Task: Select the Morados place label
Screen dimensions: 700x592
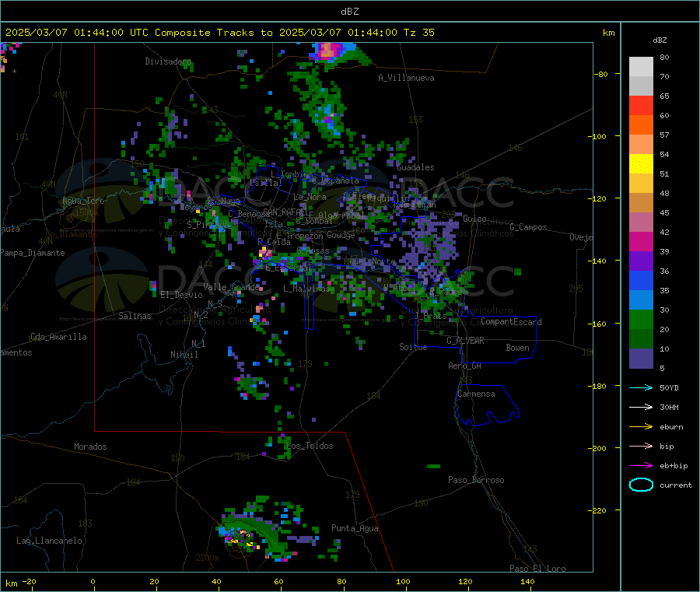Action: [90, 447]
